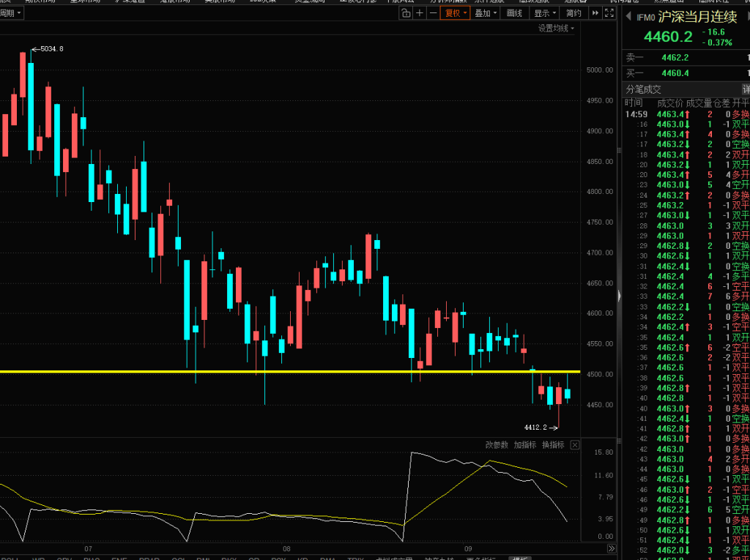
Task: Click 换指标 to switch indicator
Action: click(554, 445)
